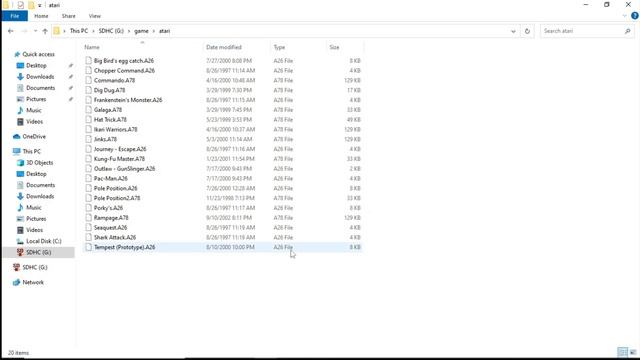This screenshot has width=640, height=360.
Task: Select the Pac-Man.A26 file name
Action: tap(111, 178)
